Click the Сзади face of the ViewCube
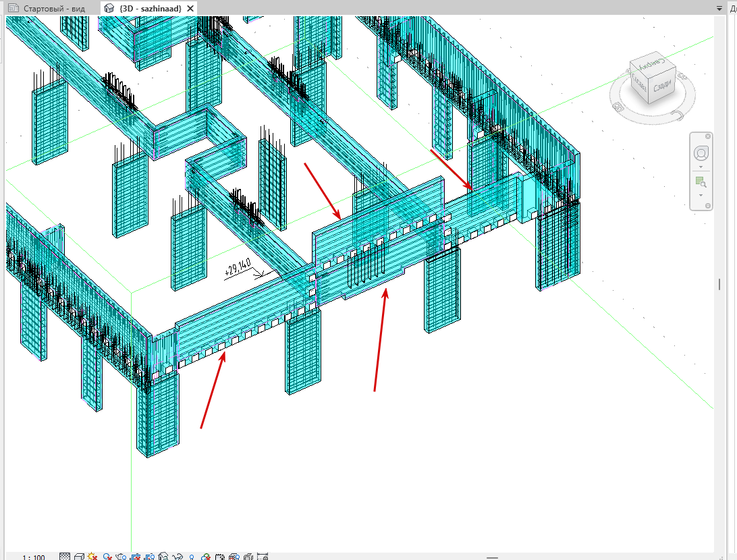 tap(663, 86)
